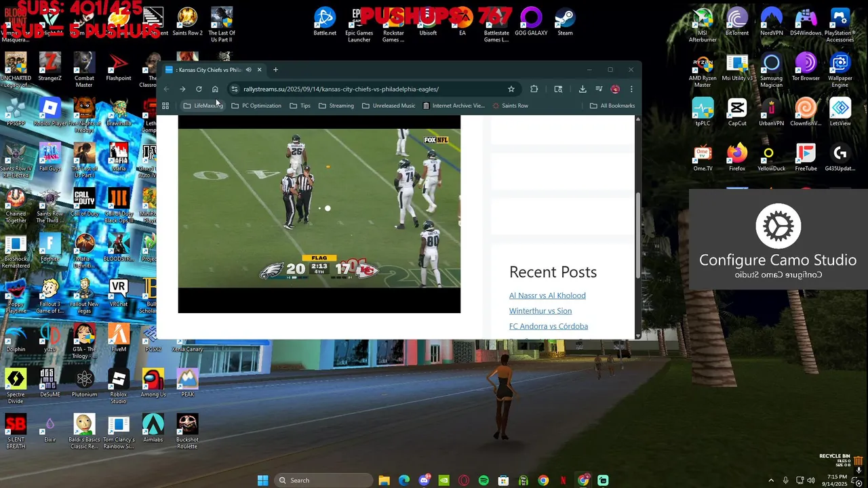Open the Chrome home page button

tap(215, 89)
